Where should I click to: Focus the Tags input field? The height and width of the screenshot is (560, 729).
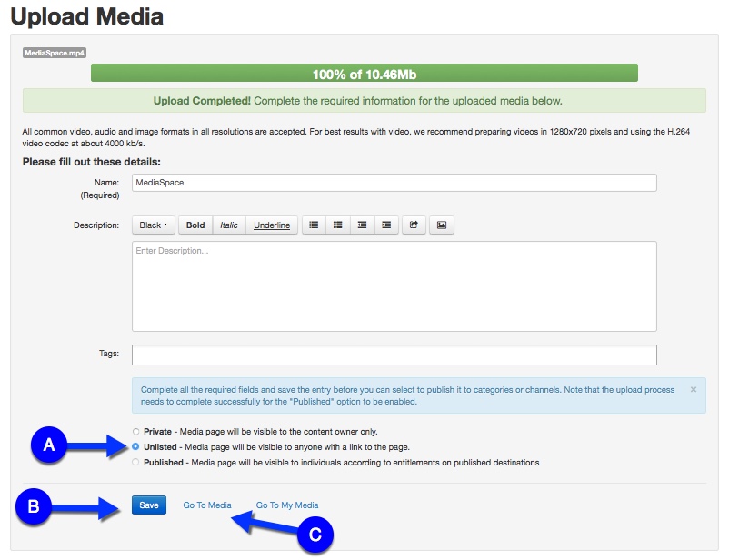click(394, 355)
